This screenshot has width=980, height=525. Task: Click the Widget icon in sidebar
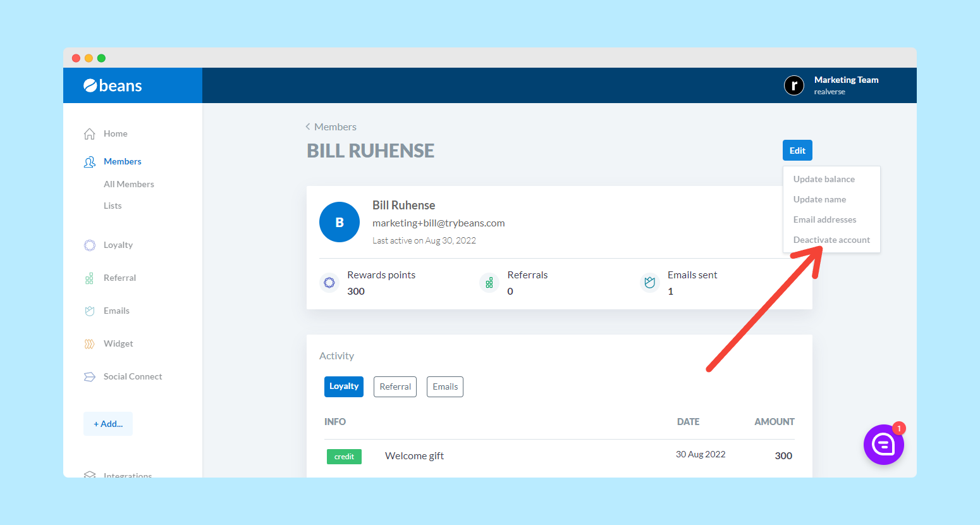[x=90, y=344]
